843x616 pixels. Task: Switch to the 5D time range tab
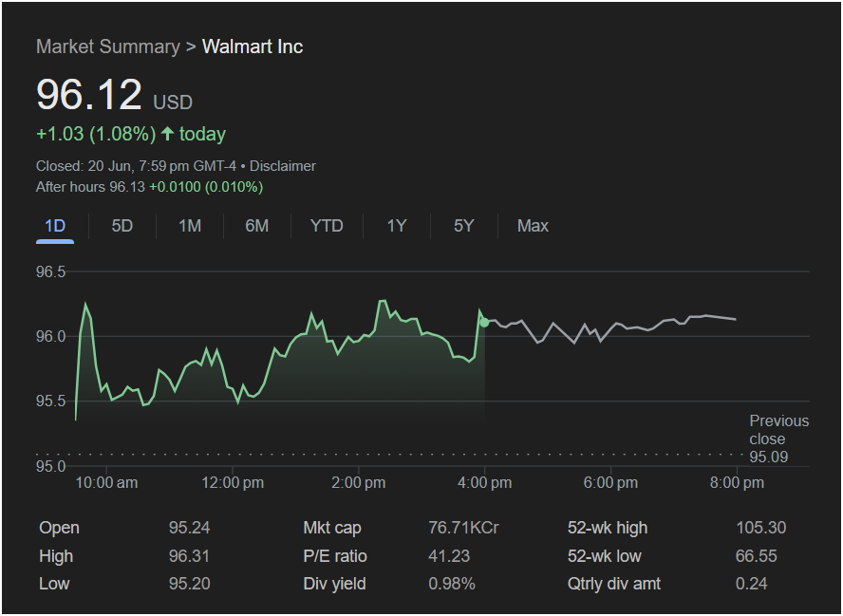[122, 226]
